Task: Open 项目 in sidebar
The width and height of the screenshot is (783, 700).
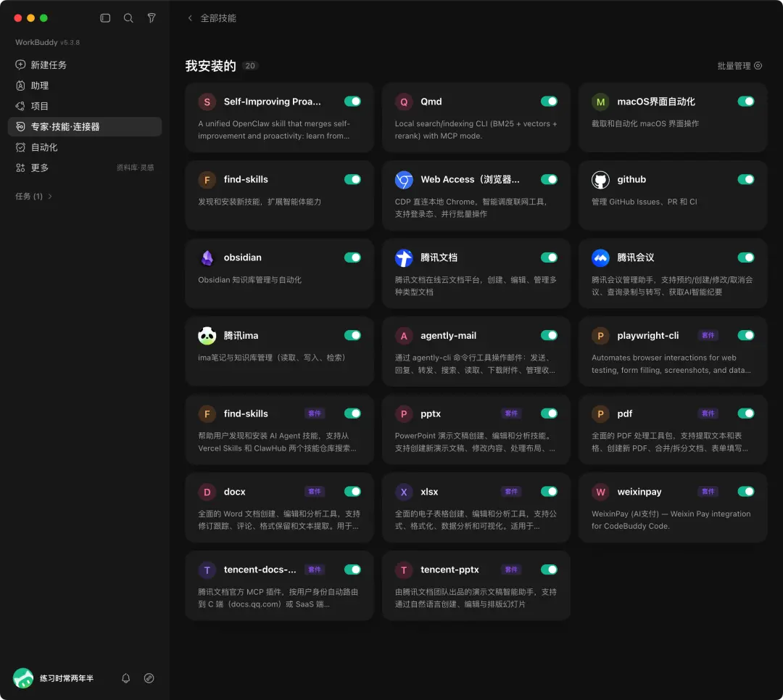Action: click(85, 106)
